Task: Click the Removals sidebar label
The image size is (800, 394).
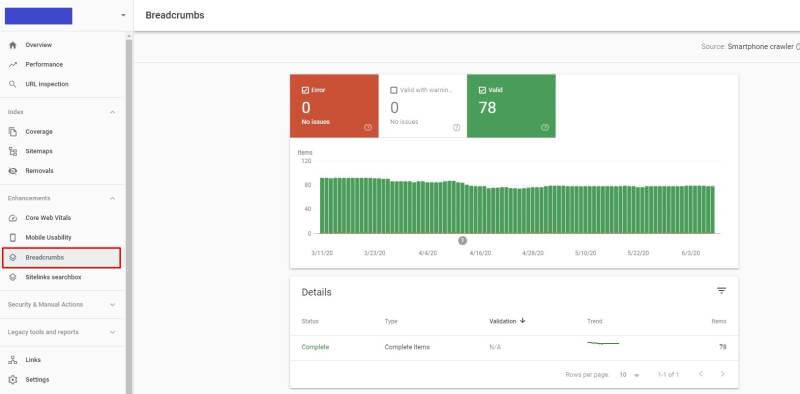Action: [39, 171]
